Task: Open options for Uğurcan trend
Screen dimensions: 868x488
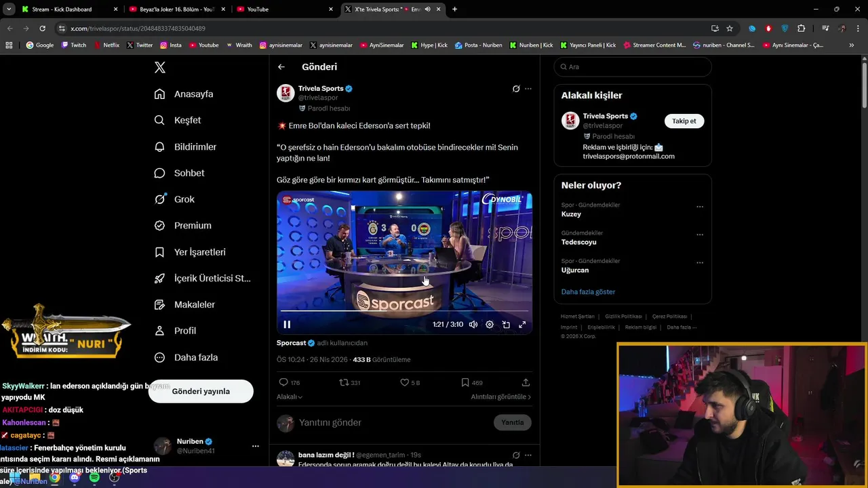Action: 700,263
